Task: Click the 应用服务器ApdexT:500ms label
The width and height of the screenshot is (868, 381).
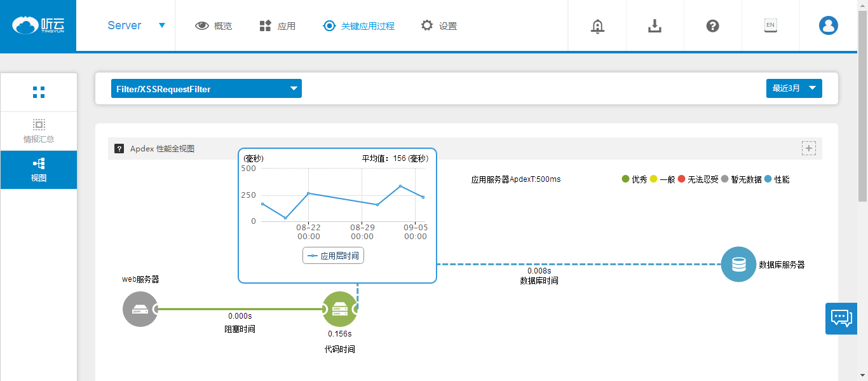Action: coord(516,179)
